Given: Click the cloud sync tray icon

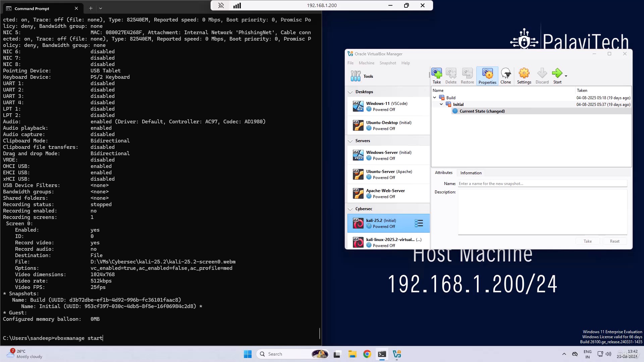Looking at the screenshot, I should point(575,354).
